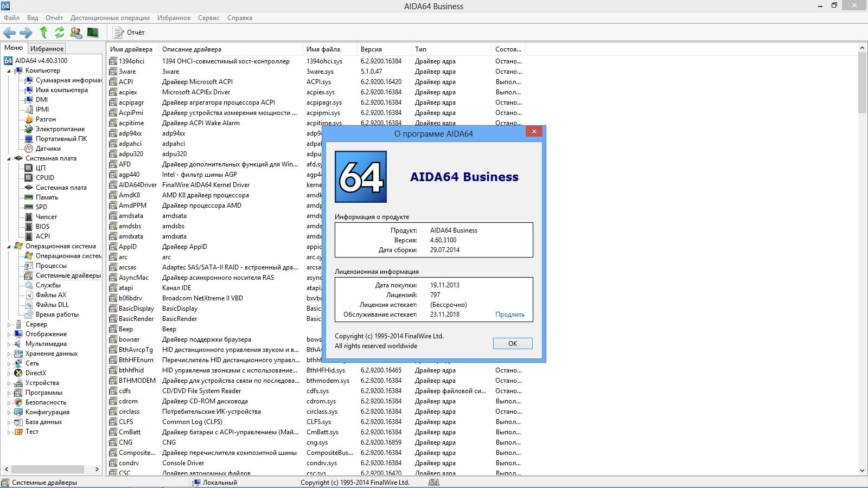Expand the Хранение данных tree node
868x488 pixels.
click(9, 354)
